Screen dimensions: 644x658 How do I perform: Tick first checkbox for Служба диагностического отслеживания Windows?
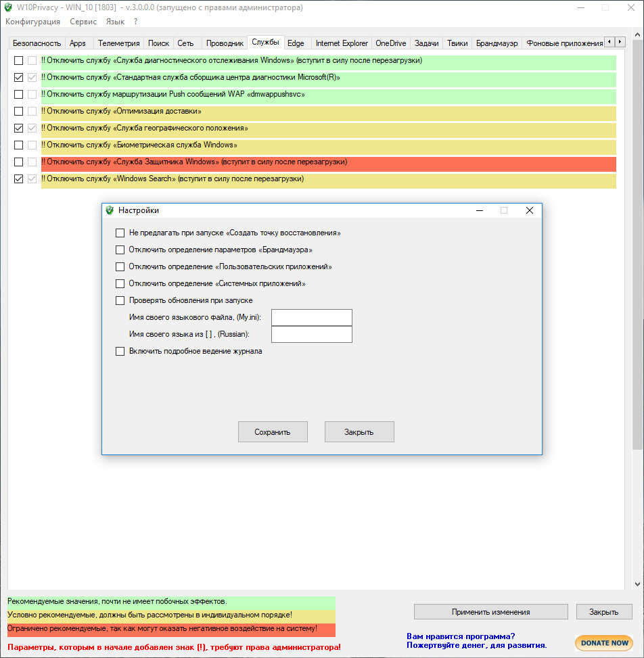click(18, 60)
